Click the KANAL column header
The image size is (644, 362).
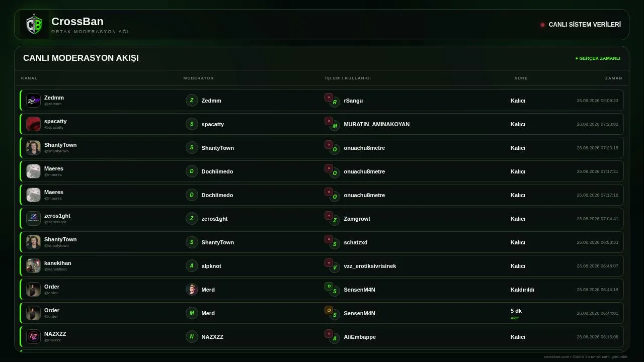coord(29,78)
